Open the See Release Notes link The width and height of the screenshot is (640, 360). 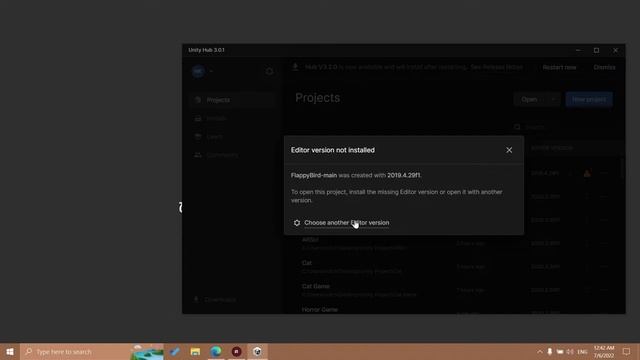coord(496,67)
